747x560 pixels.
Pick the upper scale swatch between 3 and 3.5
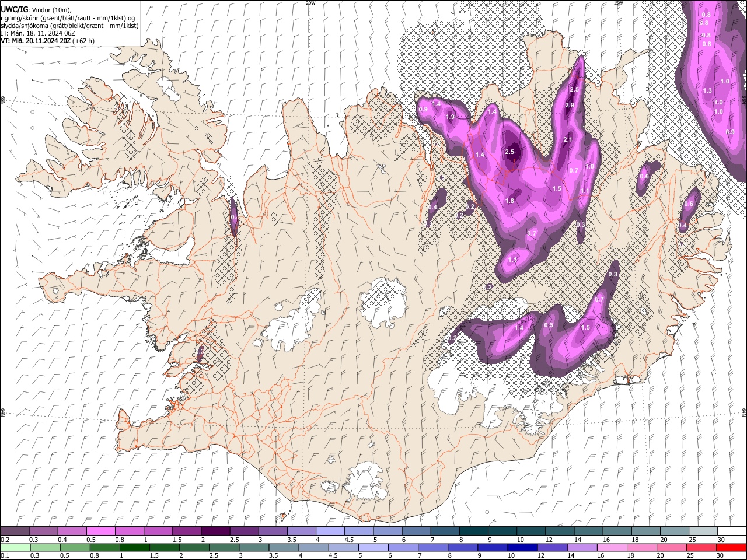pyautogui.click(x=273, y=531)
